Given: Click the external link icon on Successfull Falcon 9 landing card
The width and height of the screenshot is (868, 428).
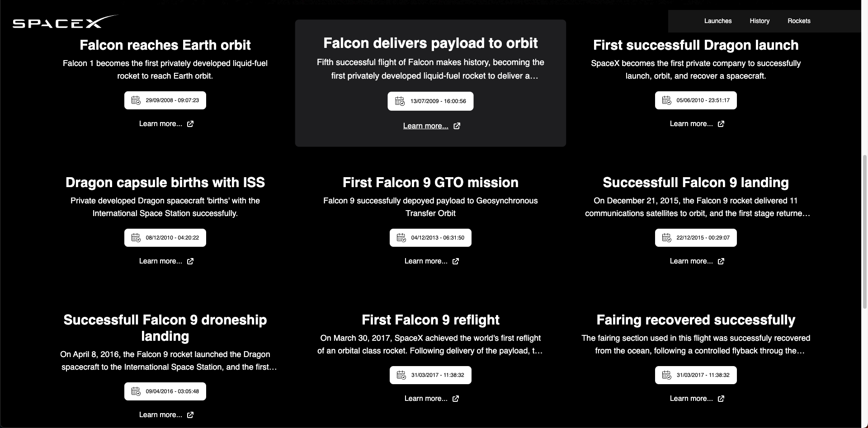Looking at the screenshot, I should click(x=721, y=261).
